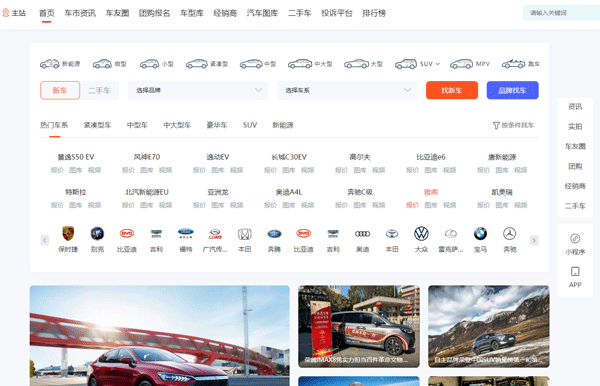600x386 pixels.
Task: Open the 小程序 mini-program icon in sidebar
Action: [575, 238]
